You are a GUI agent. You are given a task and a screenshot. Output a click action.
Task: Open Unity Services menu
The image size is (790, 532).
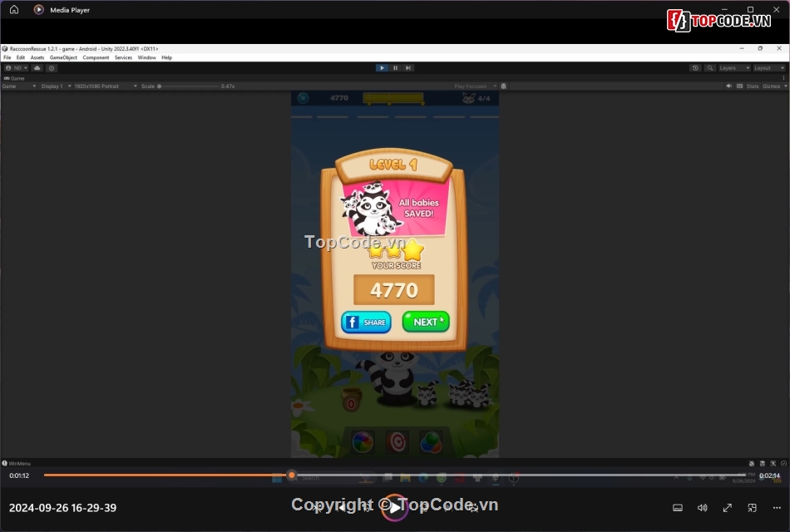pyautogui.click(x=123, y=57)
